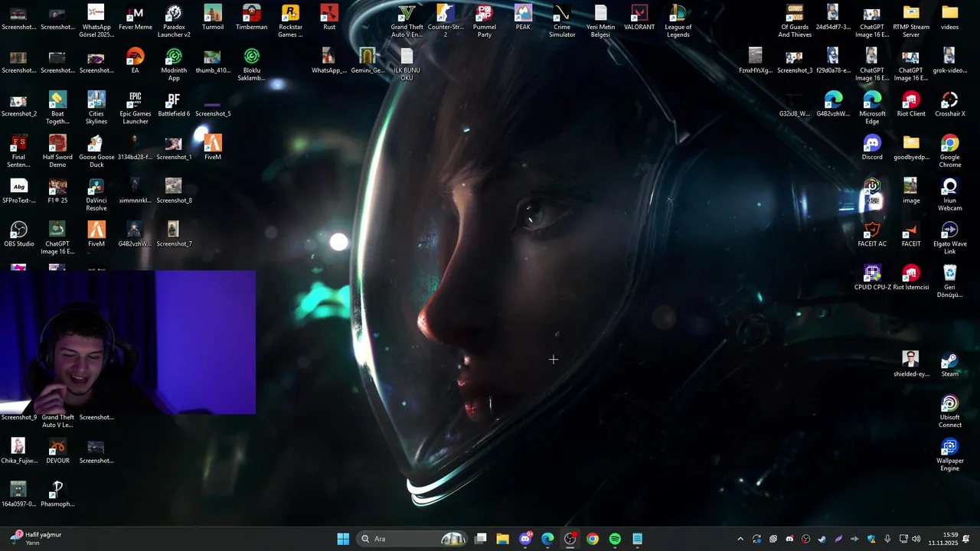
Task: Launch the Epic Games Launcher
Action: coord(136,109)
